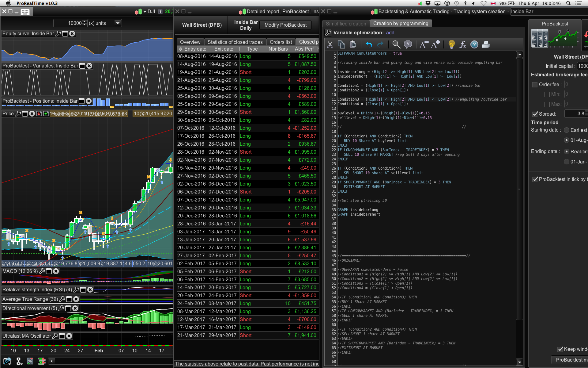Click the comment (//) speech bubble icon
588x368 pixels.
click(x=408, y=45)
